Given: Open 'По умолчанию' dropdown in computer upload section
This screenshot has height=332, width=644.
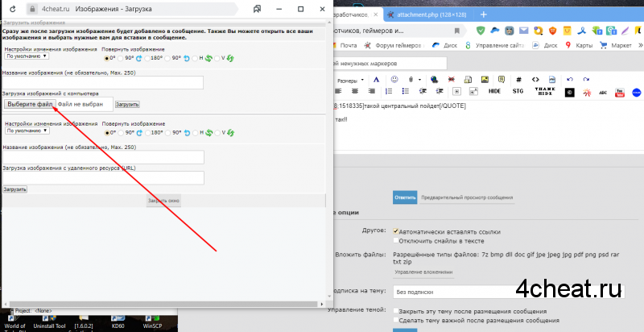Looking at the screenshot, I should tap(27, 56).
